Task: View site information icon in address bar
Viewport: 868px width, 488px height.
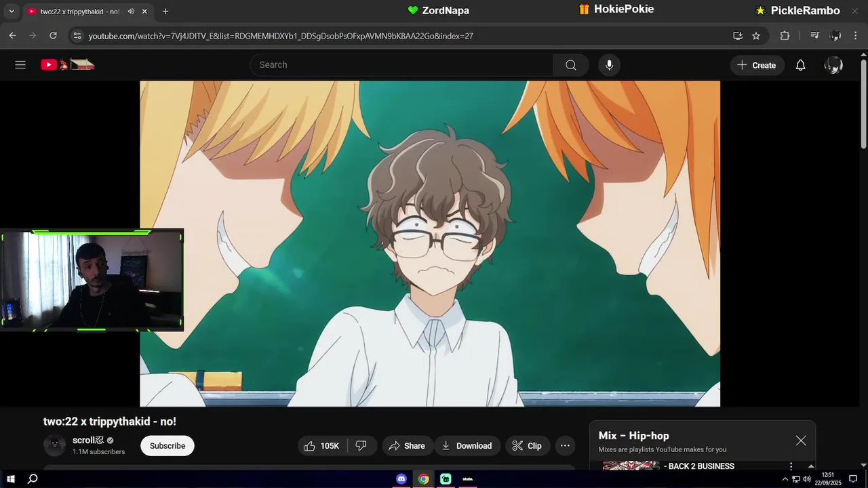Action: (77, 36)
